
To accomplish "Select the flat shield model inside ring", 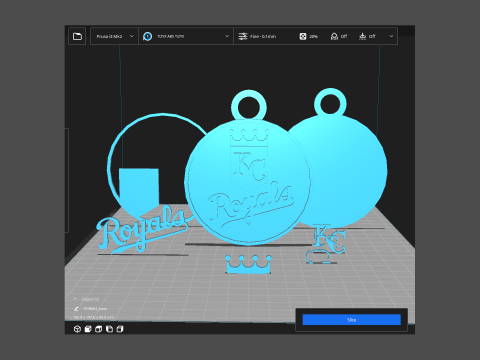I will pos(139,190).
